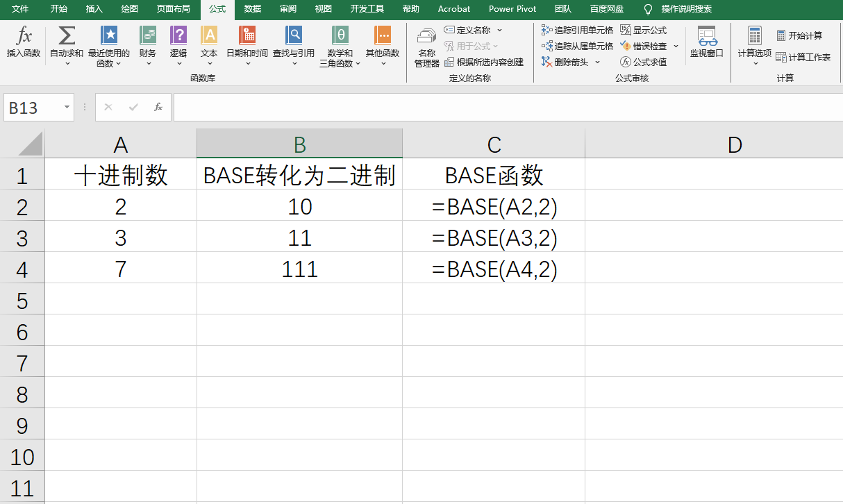Click Calculate Now (开始计算)

tap(799, 35)
